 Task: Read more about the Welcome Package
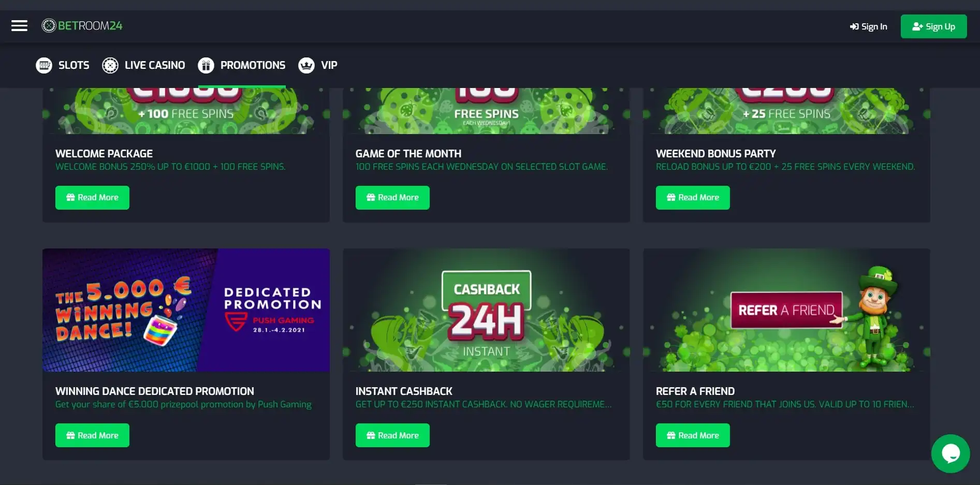pos(92,198)
